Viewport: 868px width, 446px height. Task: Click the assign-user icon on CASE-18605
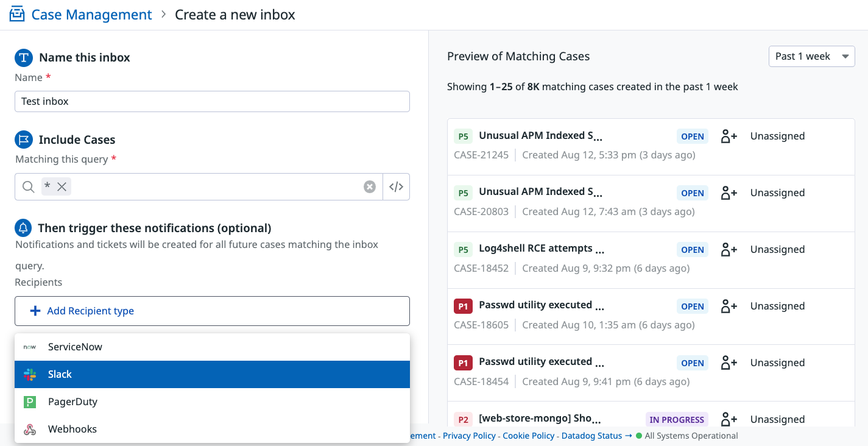click(x=729, y=306)
